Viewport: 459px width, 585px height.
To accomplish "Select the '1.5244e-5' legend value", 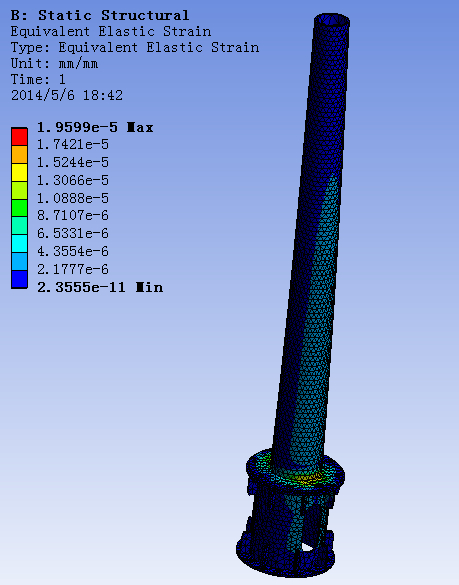I will [73, 162].
